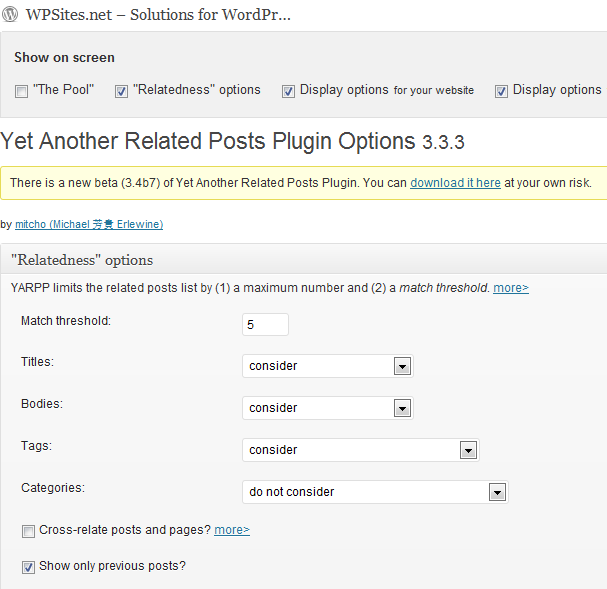The image size is (607, 589).
Task: Uncheck the "Relatedness" options screen checkbox
Action: tap(121, 91)
